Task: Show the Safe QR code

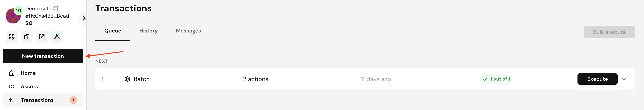Action: 12,37
